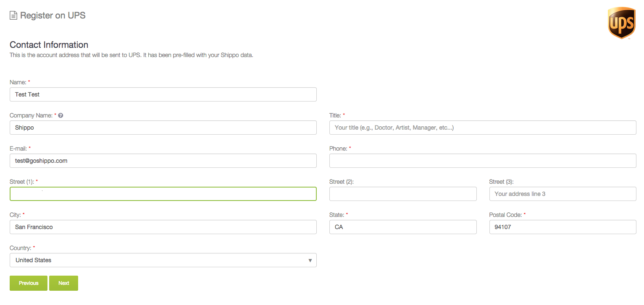Click the Street (3): label
Screen dimensions: 644x305
coord(502,182)
